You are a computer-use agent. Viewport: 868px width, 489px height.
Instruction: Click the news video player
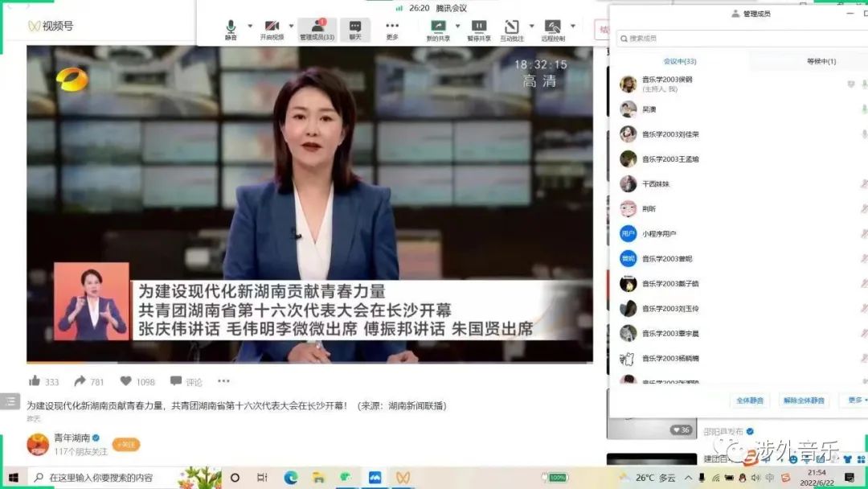309,203
